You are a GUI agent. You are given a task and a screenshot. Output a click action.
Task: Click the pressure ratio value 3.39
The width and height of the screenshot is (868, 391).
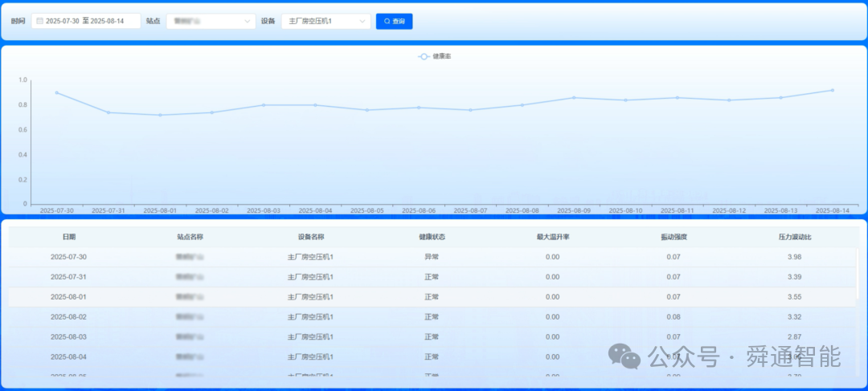click(794, 277)
